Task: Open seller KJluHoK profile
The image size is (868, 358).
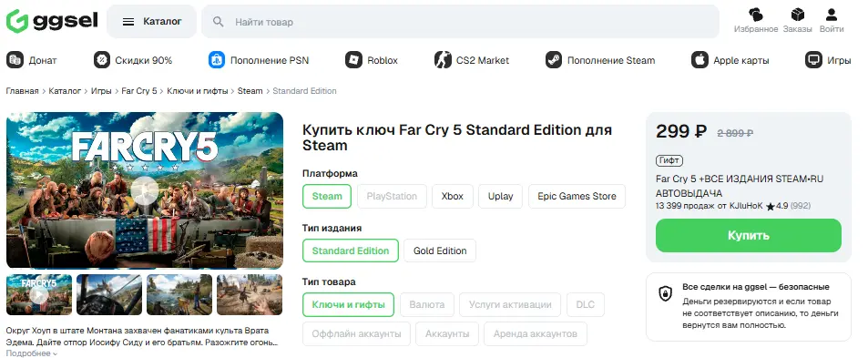Action: click(x=745, y=207)
